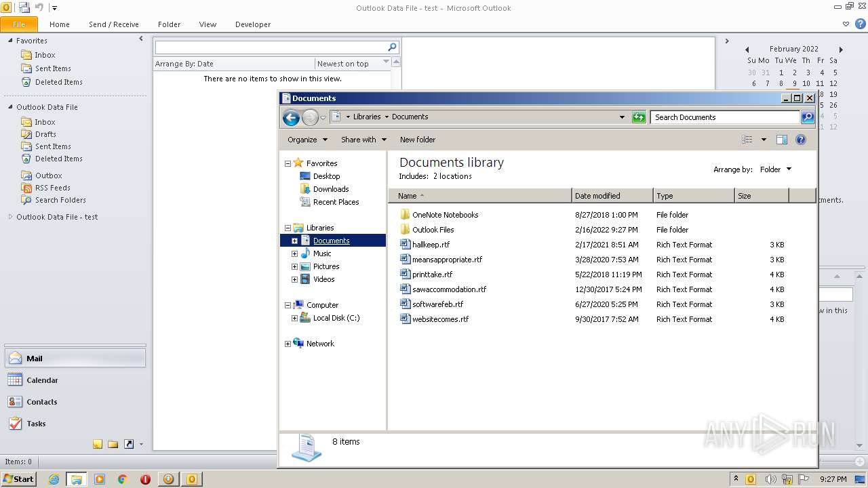This screenshot has height=488, width=868.
Task: Open Folder List icon in navigation pane
Action: [113, 444]
